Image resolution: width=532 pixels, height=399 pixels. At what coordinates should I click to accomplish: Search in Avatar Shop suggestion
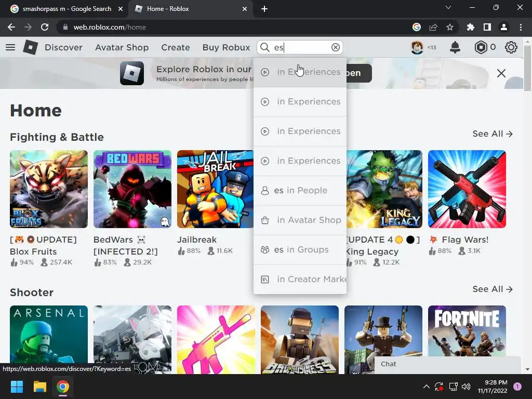[x=300, y=220]
